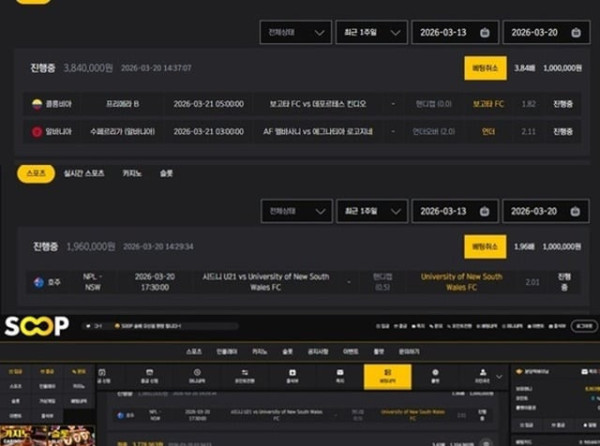Click the small Australia flag in the SOOP page bet row

121,415
